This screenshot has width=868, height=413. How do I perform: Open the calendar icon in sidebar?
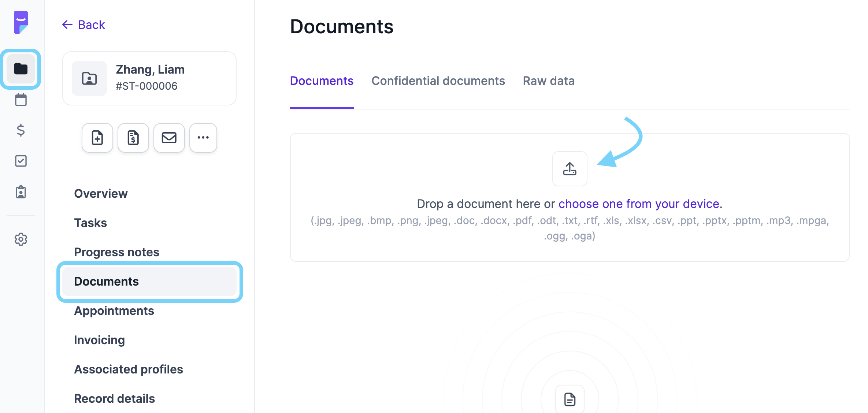pyautogui.click(x=21, y=100)
